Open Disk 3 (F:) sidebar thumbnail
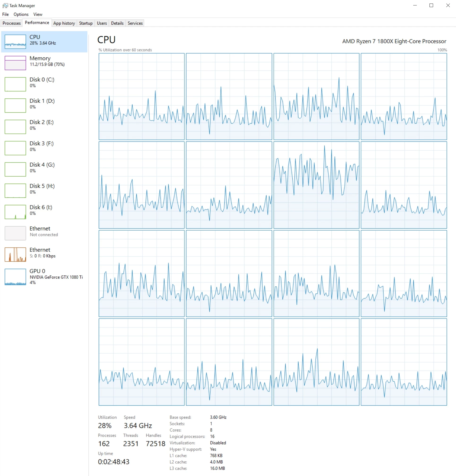The width and height of the screenshot is (456, 476). pos(15,148)
